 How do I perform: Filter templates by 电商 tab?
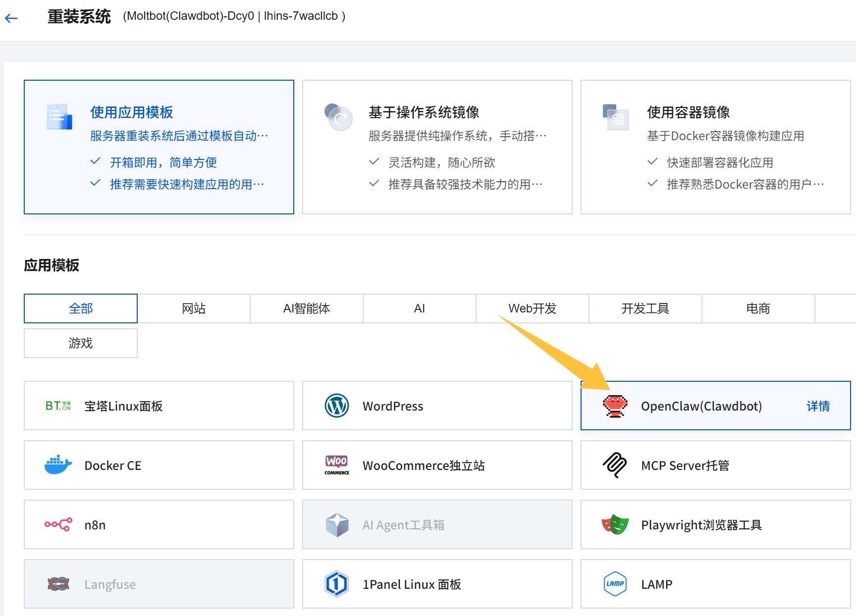[758, 308]
